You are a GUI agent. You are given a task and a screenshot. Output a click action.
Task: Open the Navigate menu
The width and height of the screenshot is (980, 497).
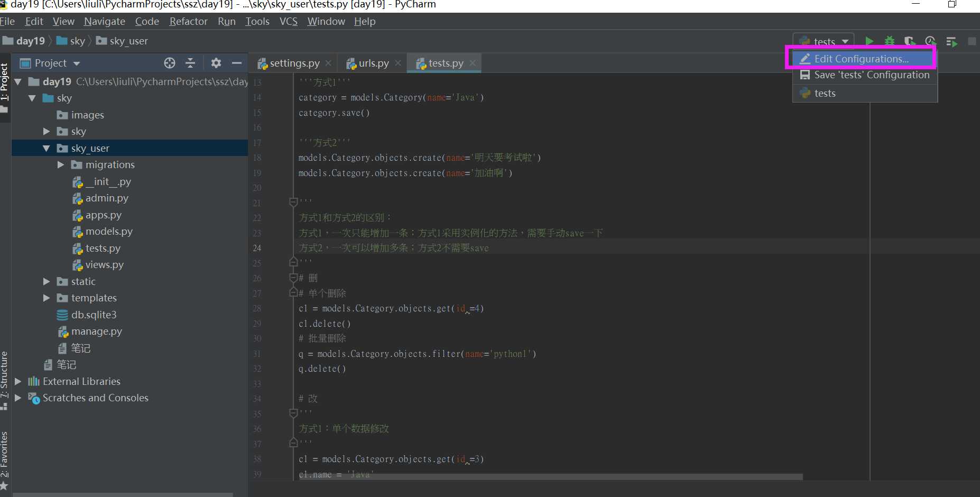(x=105, y=21)
